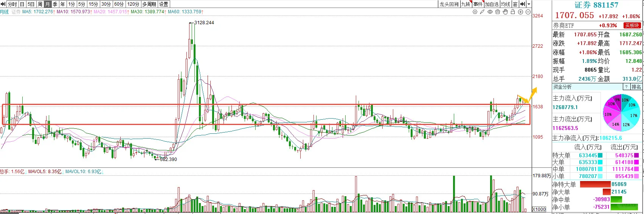The height and width of the screenshot is (214, 644).
Task: Click the 券商ETF link
Action: tap(563, 25)
